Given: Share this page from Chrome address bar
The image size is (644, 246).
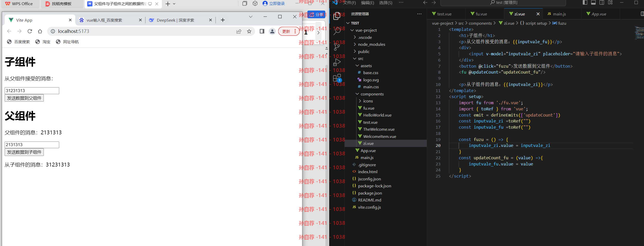Looking at the screenshot, I should (x=239, y=31).
